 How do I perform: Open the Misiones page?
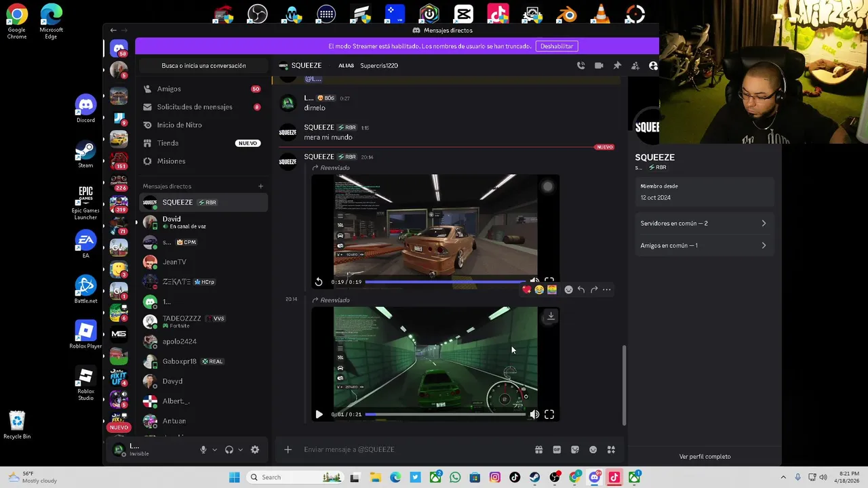(x=203, y=161)
